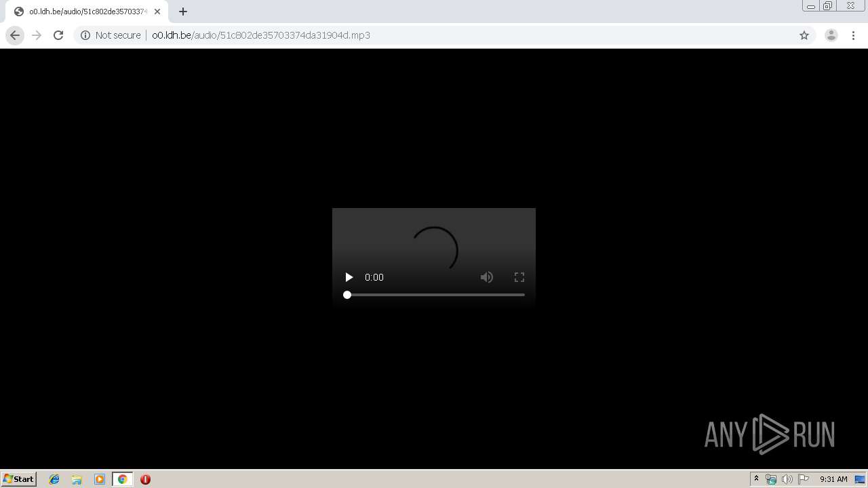Click the 0:00 playback time
Viewport: 868px width, 488px height.
[x=374, y=277]
